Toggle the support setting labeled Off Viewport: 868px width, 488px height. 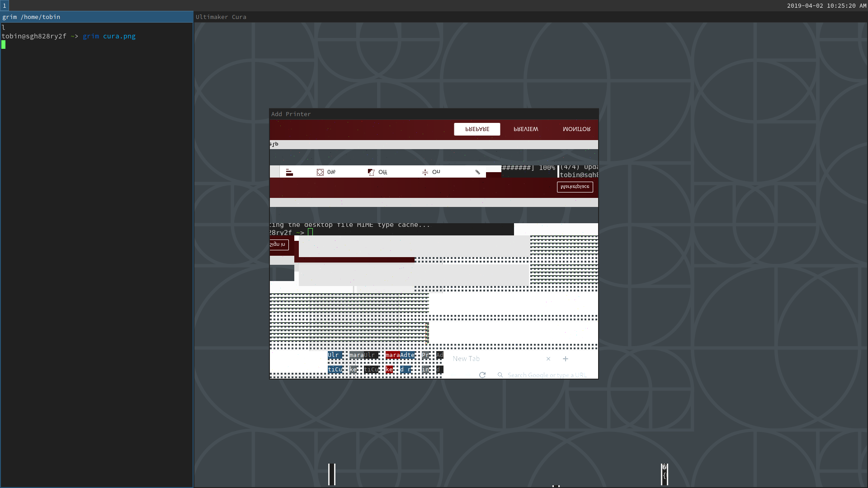[x=383, y=172]
